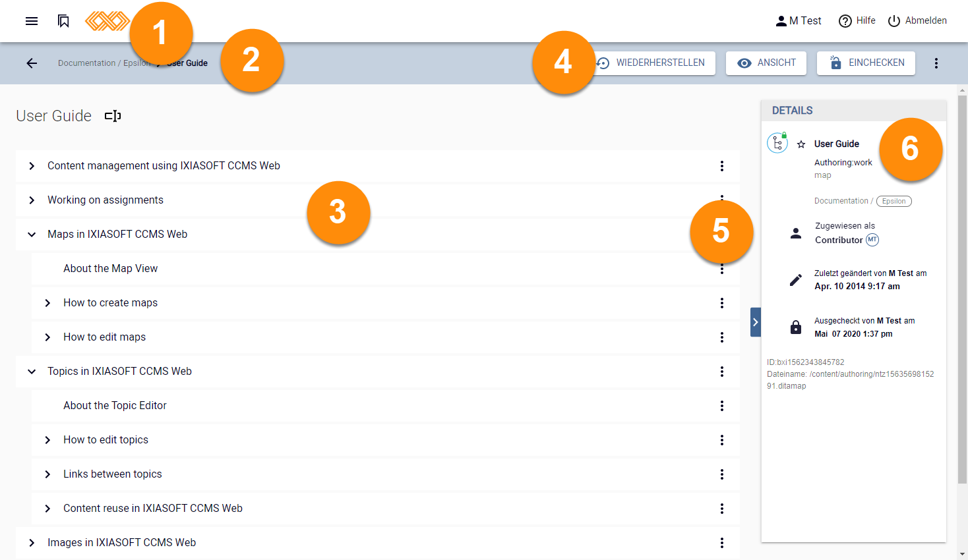The image size is (968, 560).
Task: Click the vertical scrollbar thumb
Action: pos(963,290)
